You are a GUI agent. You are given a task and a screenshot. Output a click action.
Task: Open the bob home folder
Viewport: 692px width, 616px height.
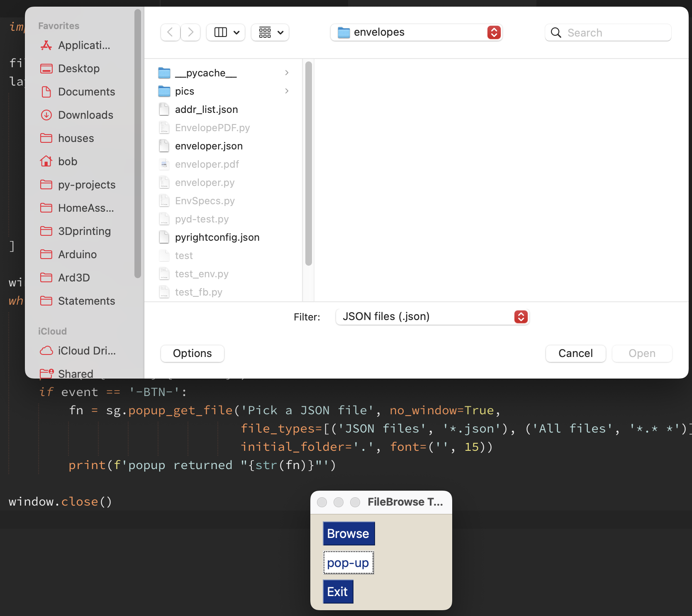pyautogui.click(x=68, y=161)
